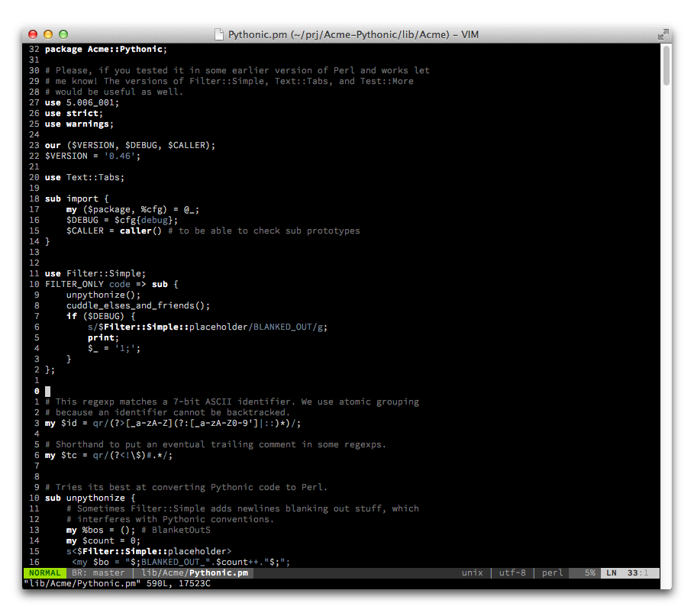Click the comment 'Tries its best at converting Pythonic code'
This screenshot has width=694, height=616.
pos(186,487)
